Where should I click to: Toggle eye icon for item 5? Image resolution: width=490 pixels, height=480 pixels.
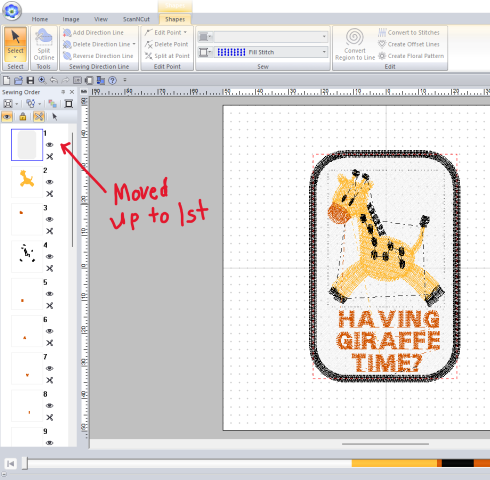point(50,294)
